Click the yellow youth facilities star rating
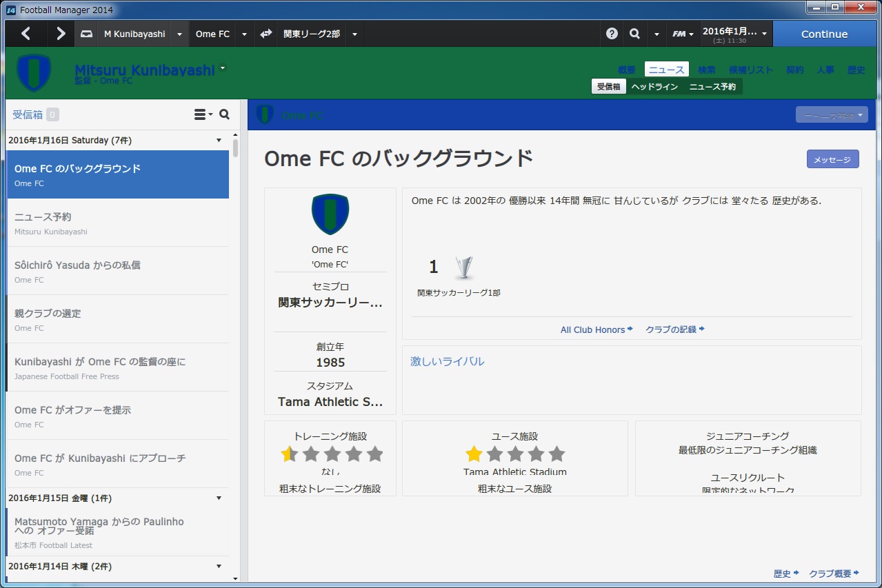Viewport: 882px width, 588px height. click(474, 454)
